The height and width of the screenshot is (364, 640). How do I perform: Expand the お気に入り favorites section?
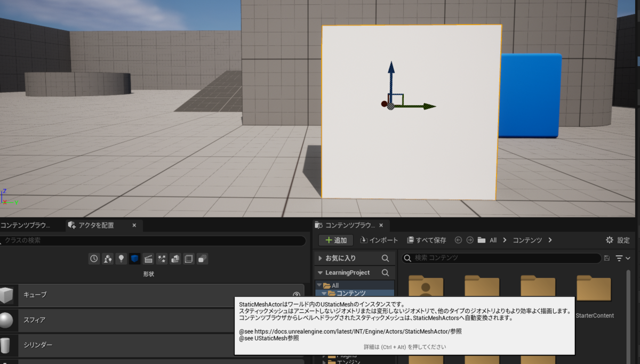coord(320,258)
